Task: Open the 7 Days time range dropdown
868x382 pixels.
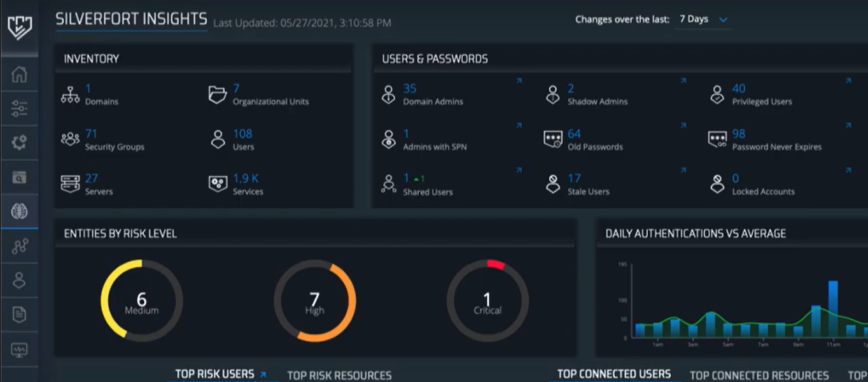Action: [703, 20]
